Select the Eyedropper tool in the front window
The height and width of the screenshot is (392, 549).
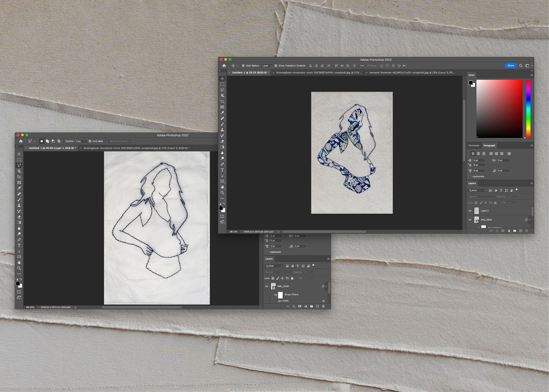(222, 113)
